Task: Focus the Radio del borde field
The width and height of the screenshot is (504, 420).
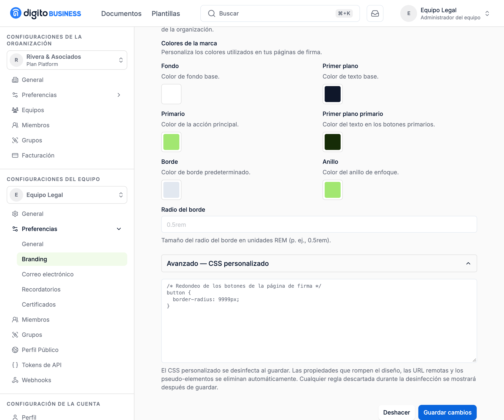Action: pyautogui.click(x=319, y=224)
